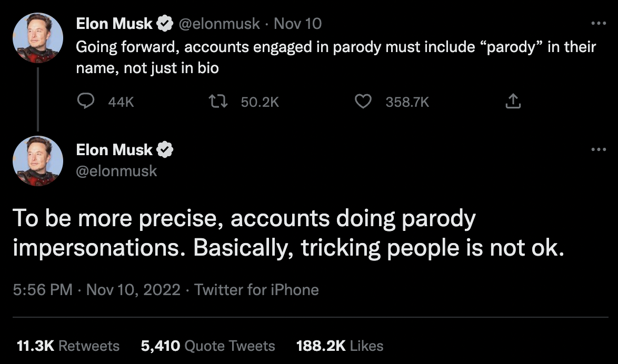The image size is (618, 364).
Task: Click the "Nov 10" date on the first tweet
Action: point(297,24)
